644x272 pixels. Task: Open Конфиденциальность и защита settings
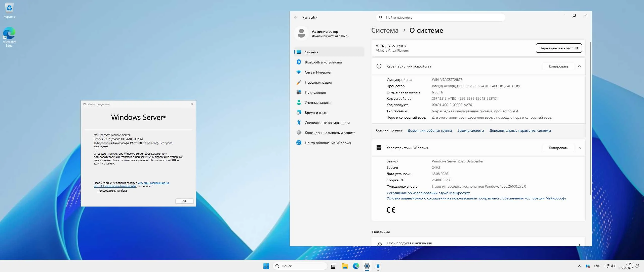click(x=329, y=133)
